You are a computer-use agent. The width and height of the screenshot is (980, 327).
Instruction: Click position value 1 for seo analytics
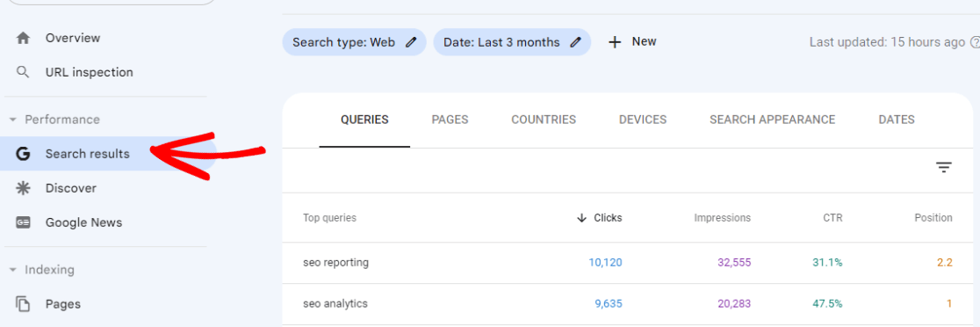coord(948,304)
